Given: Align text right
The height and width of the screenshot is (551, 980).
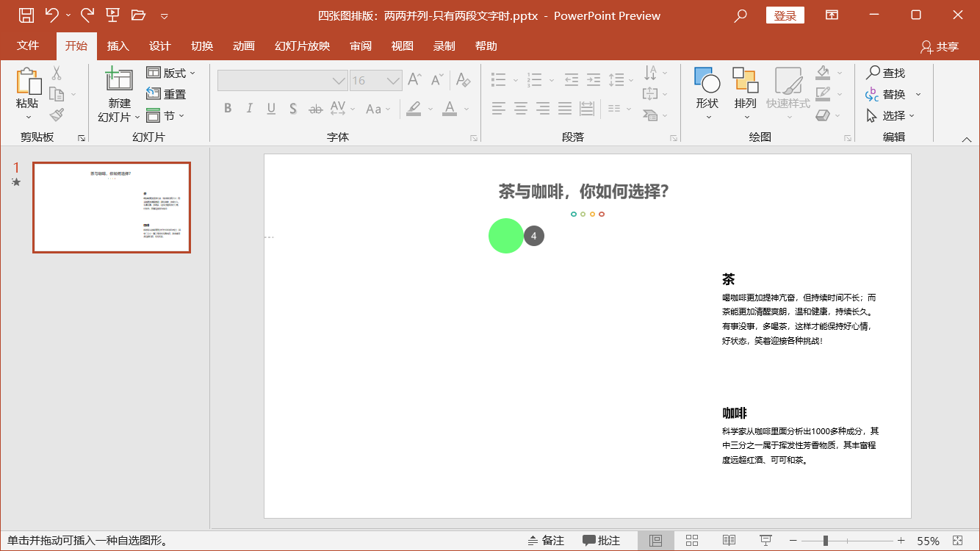Looking at the screenshot, I should (543, 109).
